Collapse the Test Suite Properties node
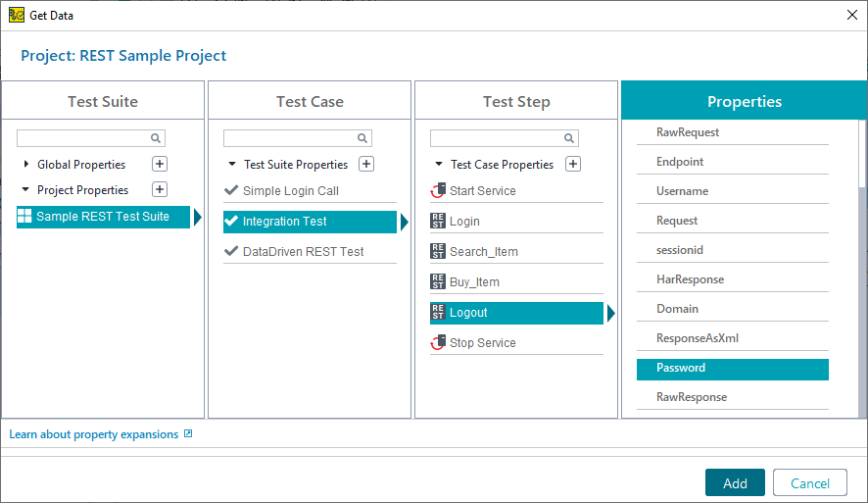Screen dimensions: 868x503 click(232, 165)
